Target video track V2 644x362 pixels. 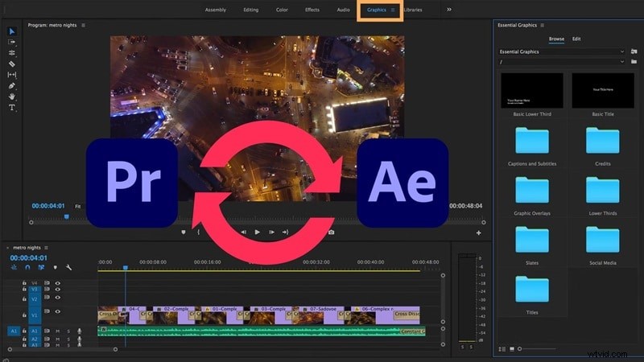point(35,299)
